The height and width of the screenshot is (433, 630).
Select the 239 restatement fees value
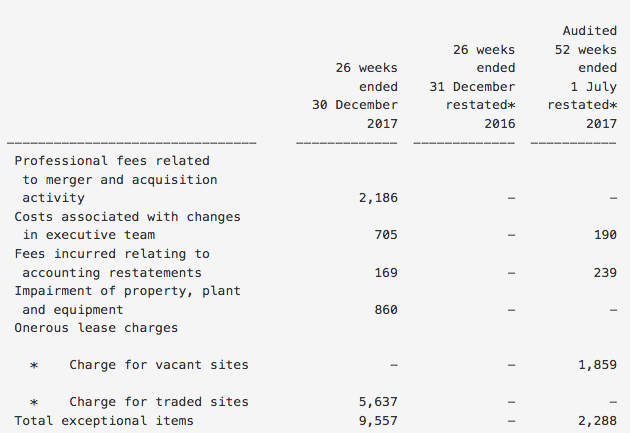point(605,273)
